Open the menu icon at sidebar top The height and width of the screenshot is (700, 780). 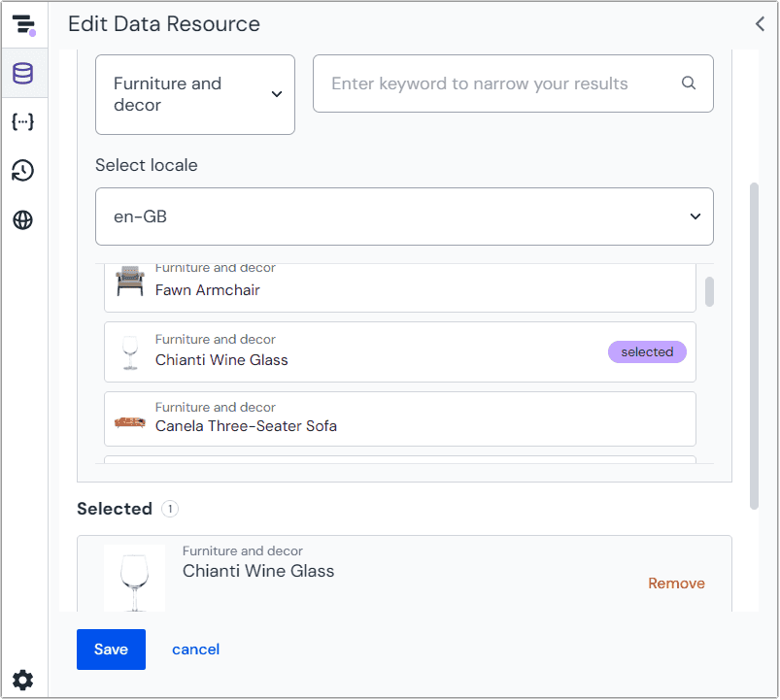point(24,25)
